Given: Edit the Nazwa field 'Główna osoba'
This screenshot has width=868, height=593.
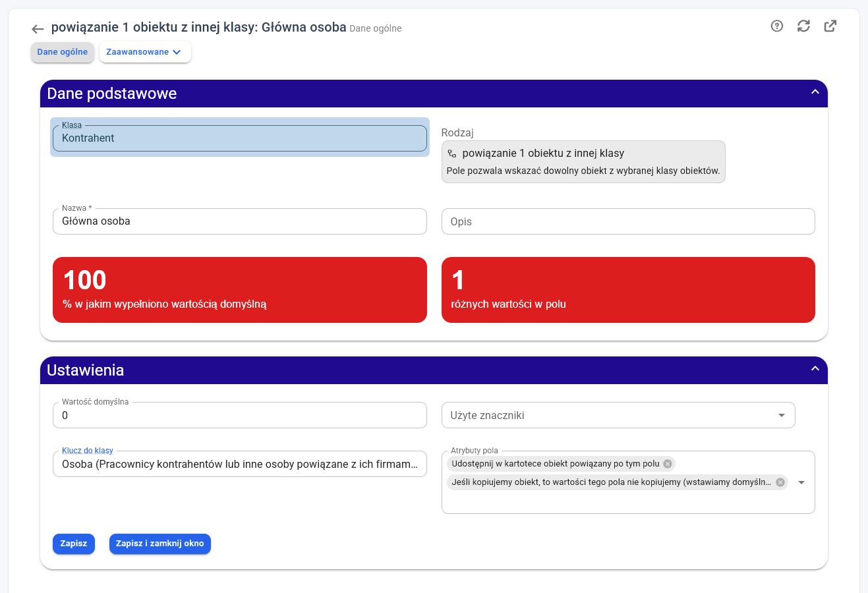Looking at the screenshot, I should tap(240, 221).
